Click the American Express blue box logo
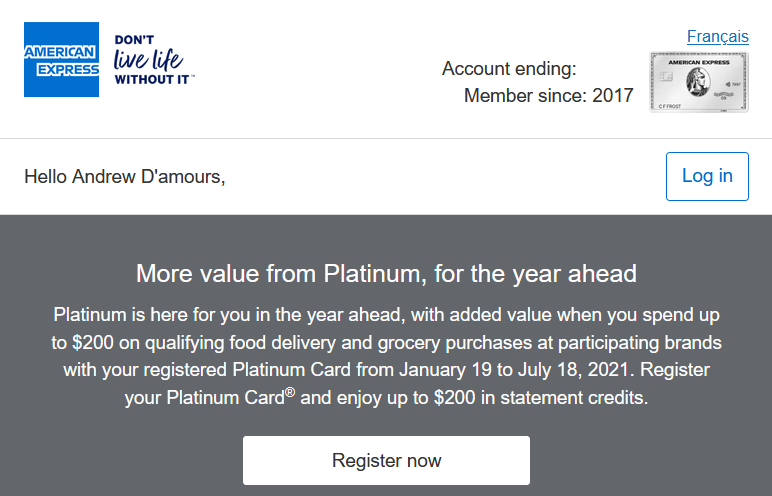The width and height of the screenshot is (772, 496). (x=62, y=59)
